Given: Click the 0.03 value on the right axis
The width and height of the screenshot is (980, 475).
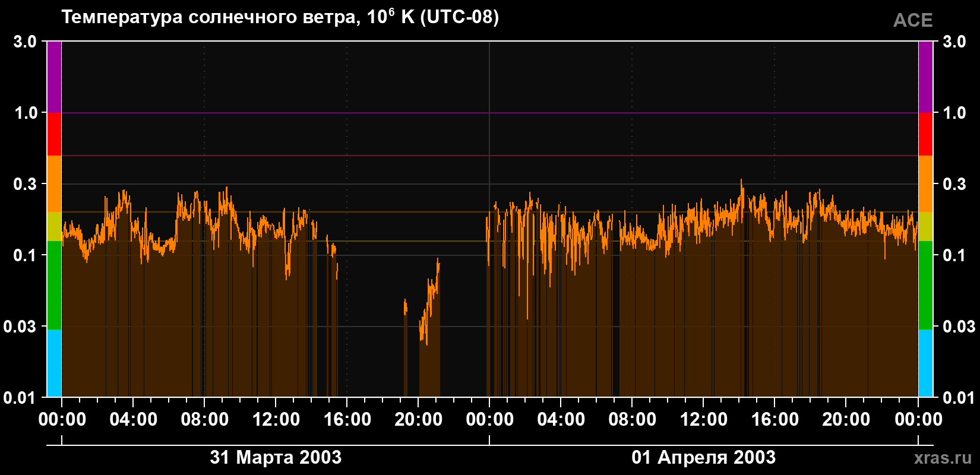Looking at the screenshot, I should tap(959, 327).
